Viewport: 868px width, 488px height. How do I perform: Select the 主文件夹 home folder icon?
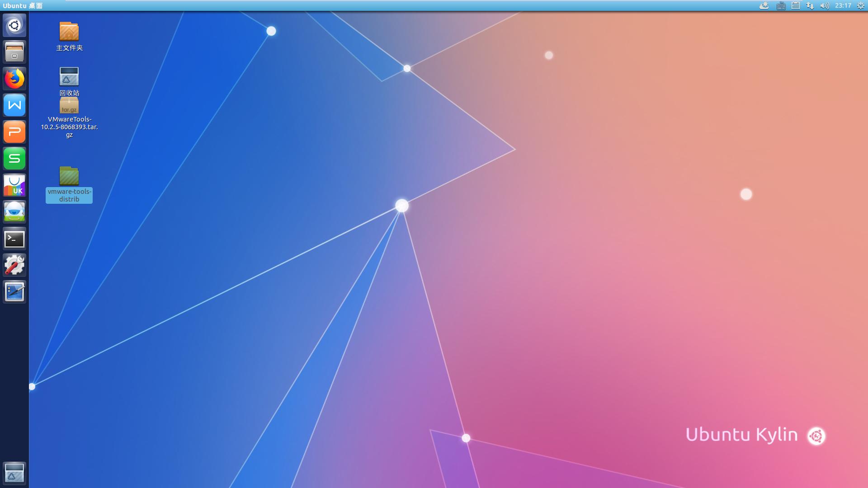pos(69,32)
